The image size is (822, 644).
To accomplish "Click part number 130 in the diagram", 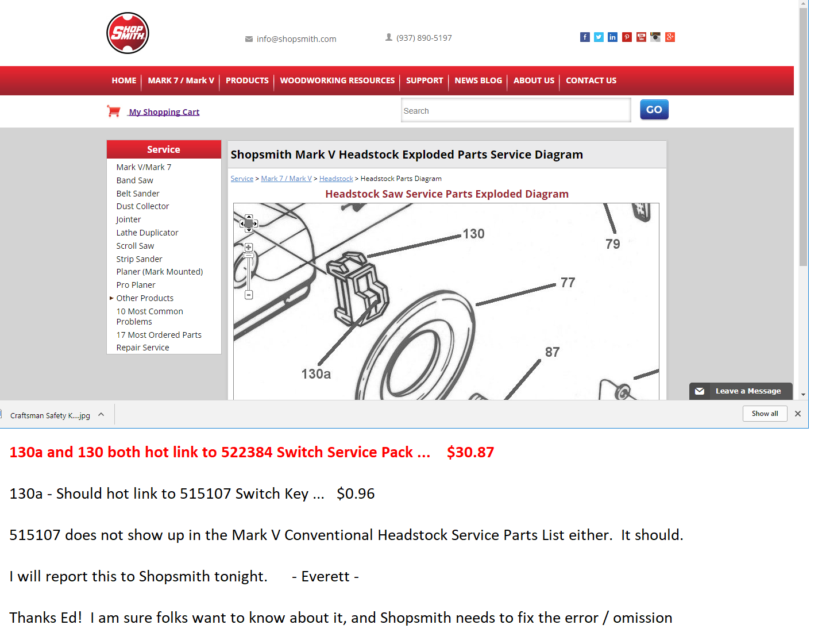I will pyautogui.click(x=473, y=234).
